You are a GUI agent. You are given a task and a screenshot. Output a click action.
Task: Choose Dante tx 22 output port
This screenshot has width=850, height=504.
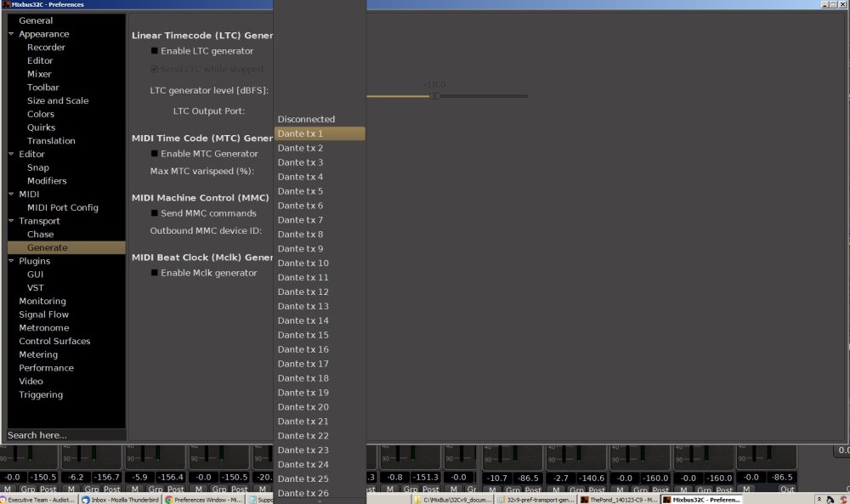pos(320,435)
